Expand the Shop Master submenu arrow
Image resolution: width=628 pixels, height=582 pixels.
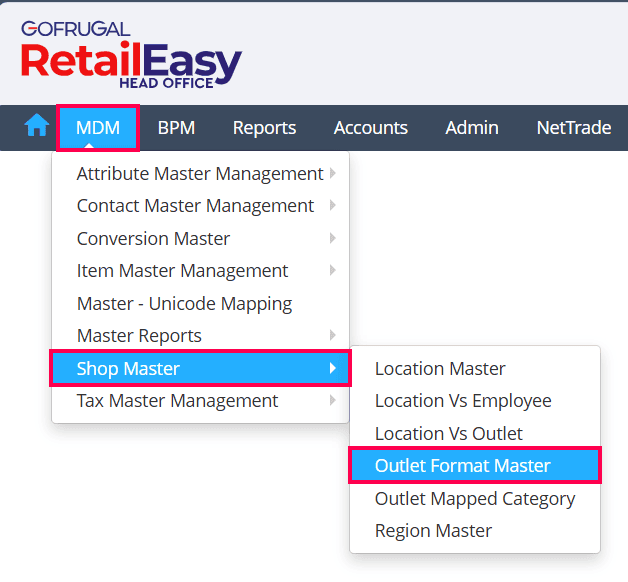pyautogui.click(x=332, y=368)
